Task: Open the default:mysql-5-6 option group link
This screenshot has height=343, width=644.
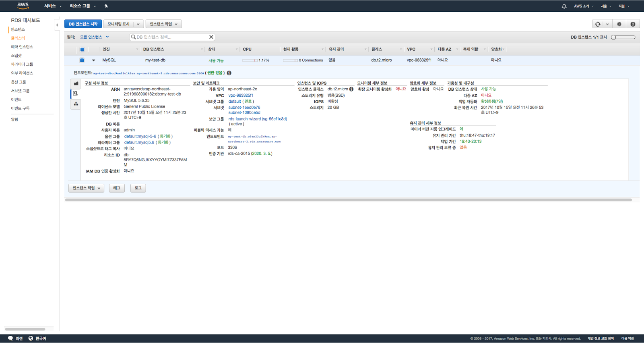Action: point(140,137)
